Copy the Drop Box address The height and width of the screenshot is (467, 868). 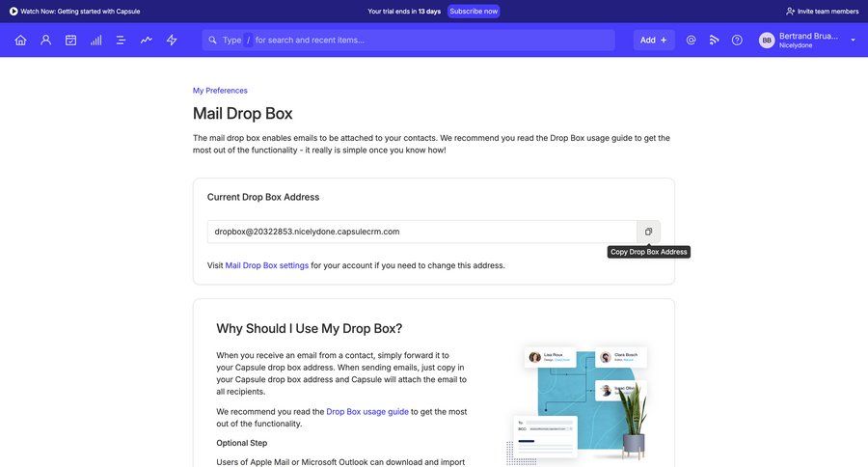tap(648, 232)
